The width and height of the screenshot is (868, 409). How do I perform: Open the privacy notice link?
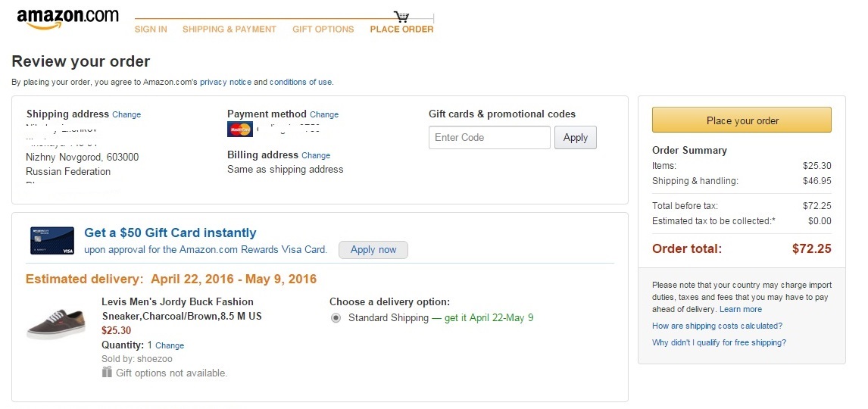226,82
